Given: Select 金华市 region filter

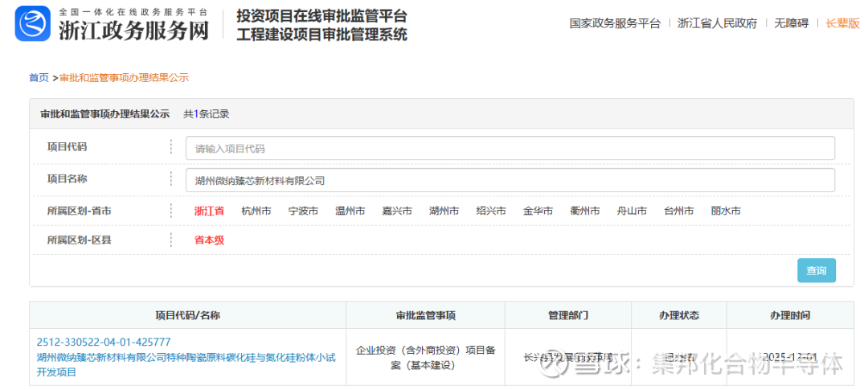Looking at the screenshot, I should [538, 211].
